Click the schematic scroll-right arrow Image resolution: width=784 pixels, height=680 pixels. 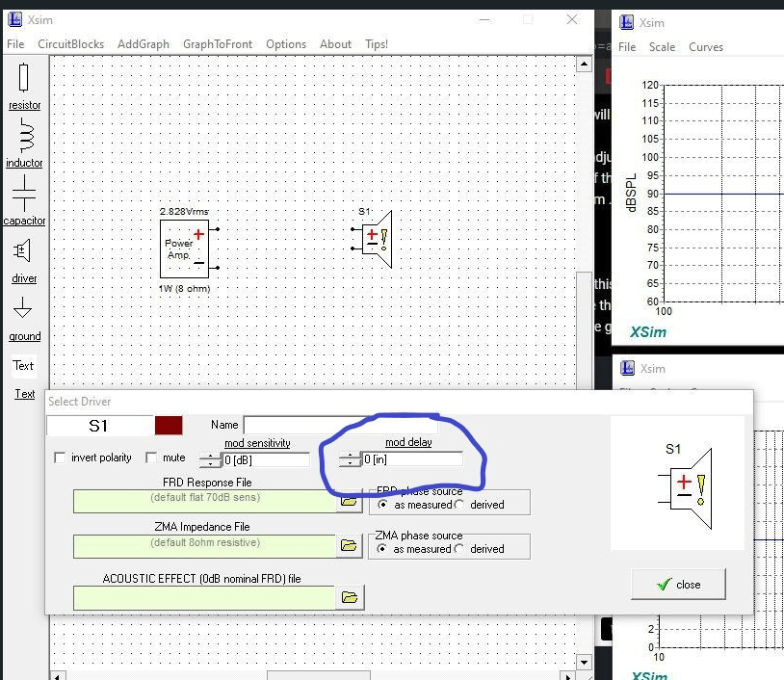tap(567, 676)
